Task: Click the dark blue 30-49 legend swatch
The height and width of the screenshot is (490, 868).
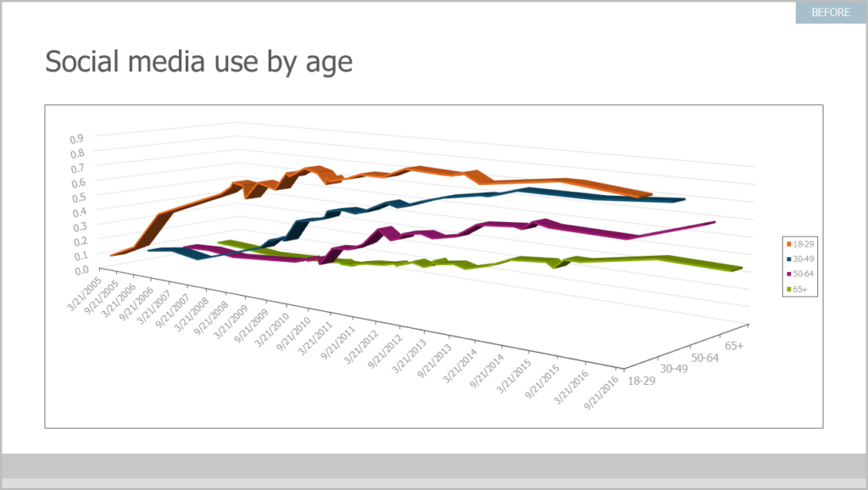Action: [x=789, y=259]
